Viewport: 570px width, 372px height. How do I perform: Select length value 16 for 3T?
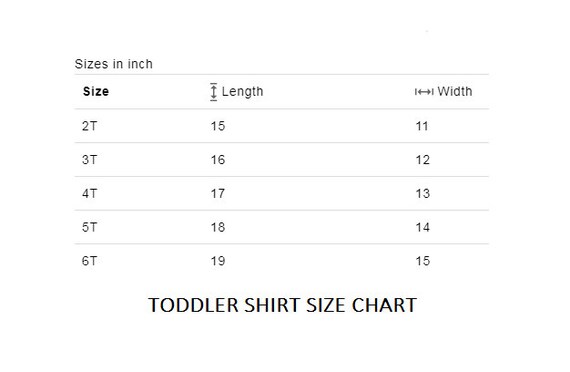[218, 160]
